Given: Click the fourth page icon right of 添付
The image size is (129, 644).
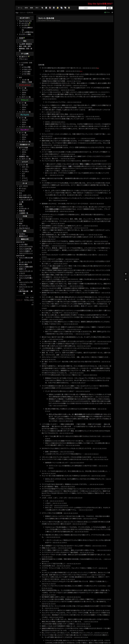Looking at the screenshot, I should [x=54, y=8].
